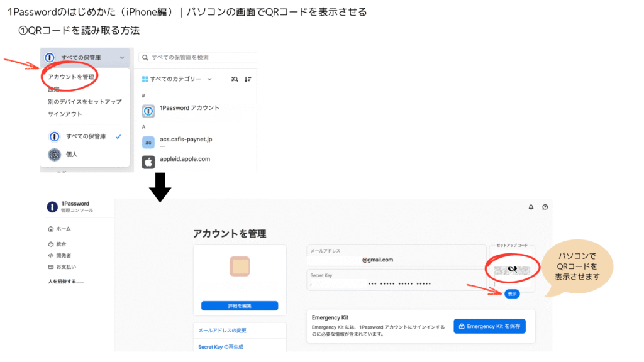Open the acs.cafis-paynet.jp login item

click(x=199, y=142)
